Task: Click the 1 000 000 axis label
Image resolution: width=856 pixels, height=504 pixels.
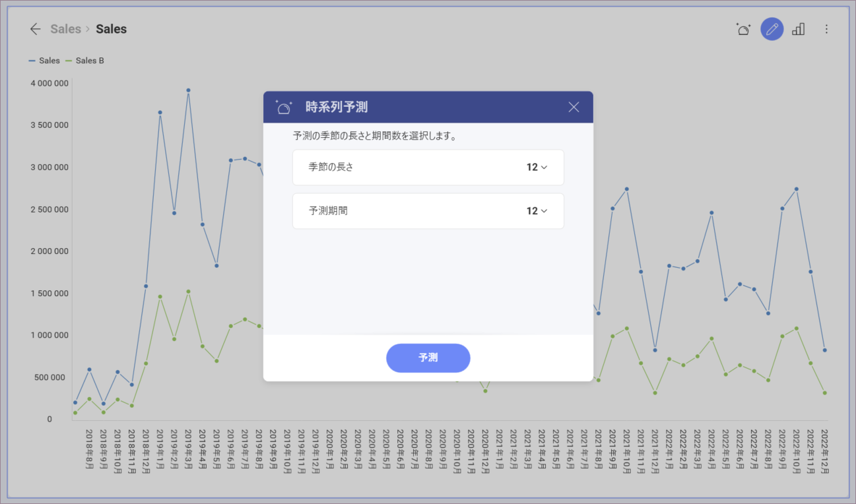Action: click(x=49, y=335)
